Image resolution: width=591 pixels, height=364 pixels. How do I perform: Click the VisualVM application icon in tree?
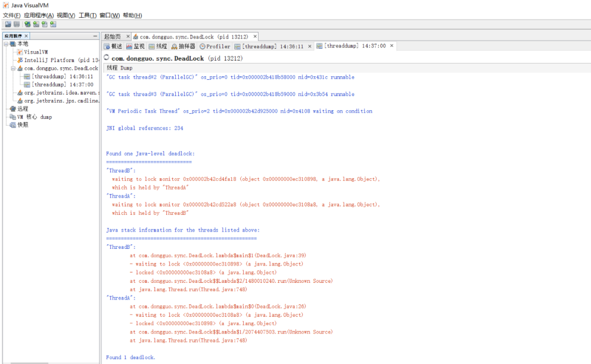pos(20,52)
